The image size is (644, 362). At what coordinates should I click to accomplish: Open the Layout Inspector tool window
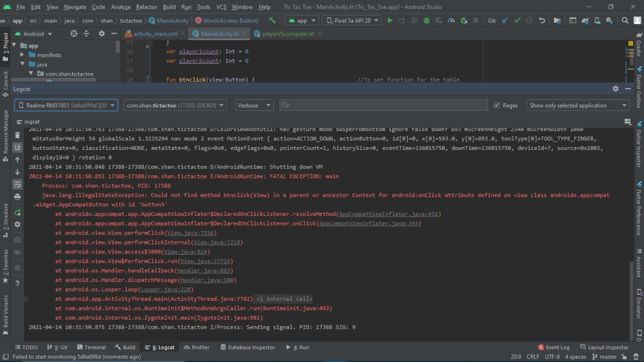604,347
